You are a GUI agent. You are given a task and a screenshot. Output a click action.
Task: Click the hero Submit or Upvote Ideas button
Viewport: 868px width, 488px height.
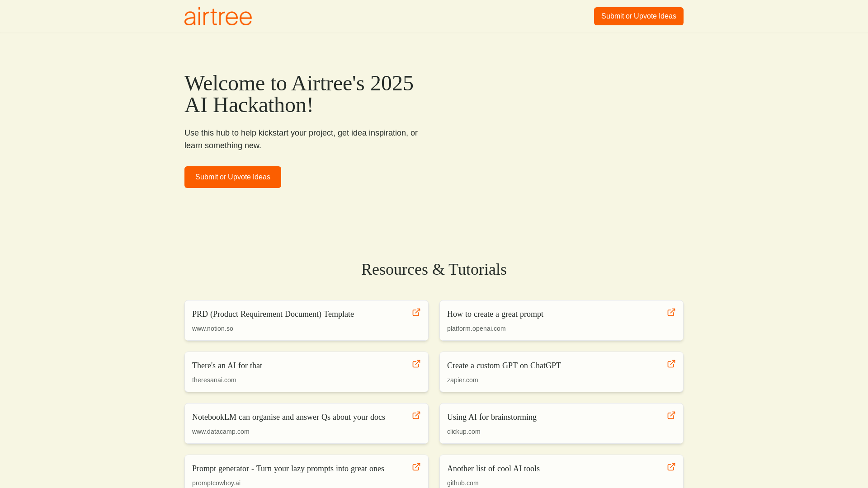click(232, 177)
